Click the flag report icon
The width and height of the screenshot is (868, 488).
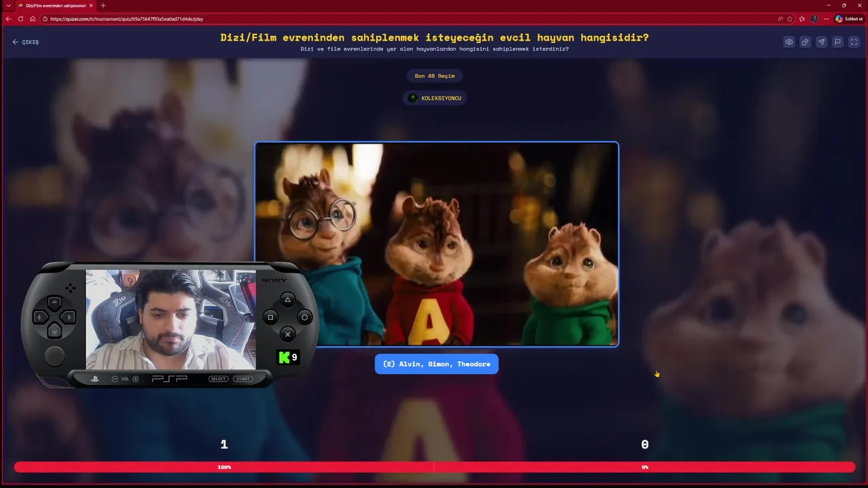pyautogui.click(x=837, y=42)
